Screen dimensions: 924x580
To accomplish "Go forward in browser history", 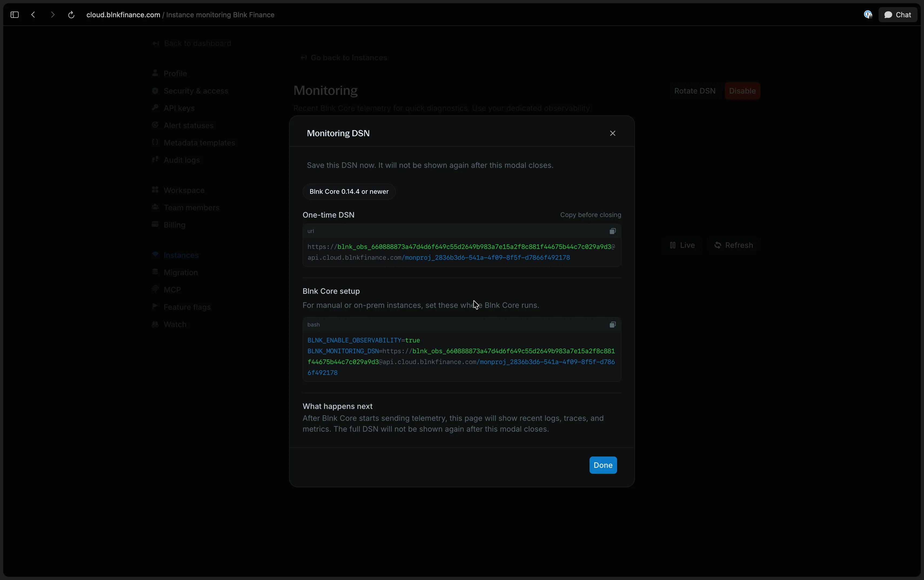I will (x=52, y=15).
